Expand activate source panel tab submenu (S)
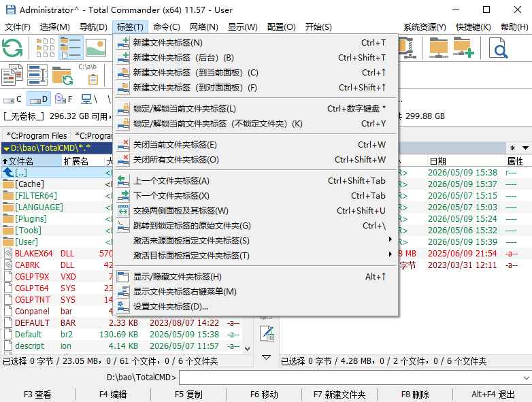532x402 pixels. 255,241
